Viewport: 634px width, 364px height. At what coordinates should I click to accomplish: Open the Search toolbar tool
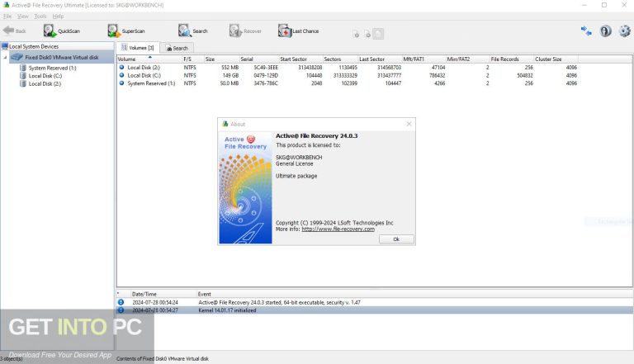[x=193, y=31]
